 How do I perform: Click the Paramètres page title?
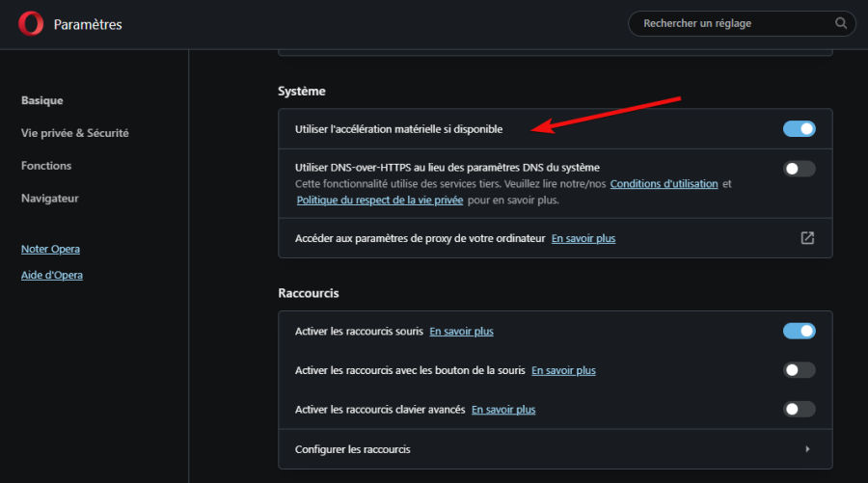coord(88,24)
